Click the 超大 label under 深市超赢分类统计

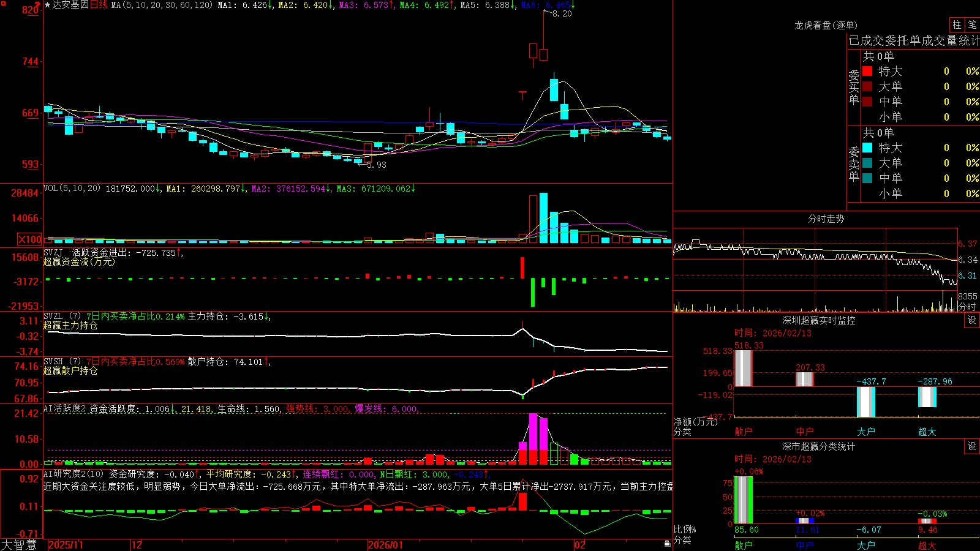pyautogui.click(x=927, y=545)
